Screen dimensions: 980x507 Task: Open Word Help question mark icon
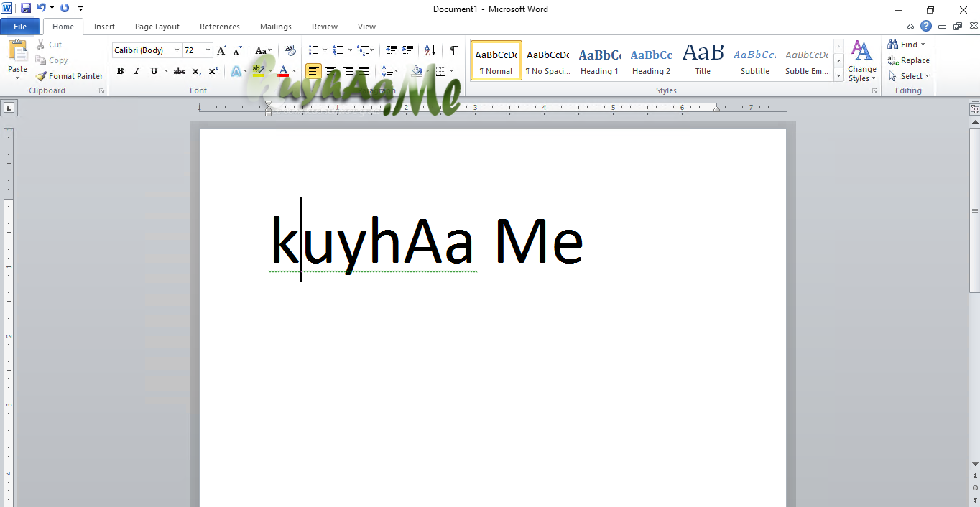926,26
